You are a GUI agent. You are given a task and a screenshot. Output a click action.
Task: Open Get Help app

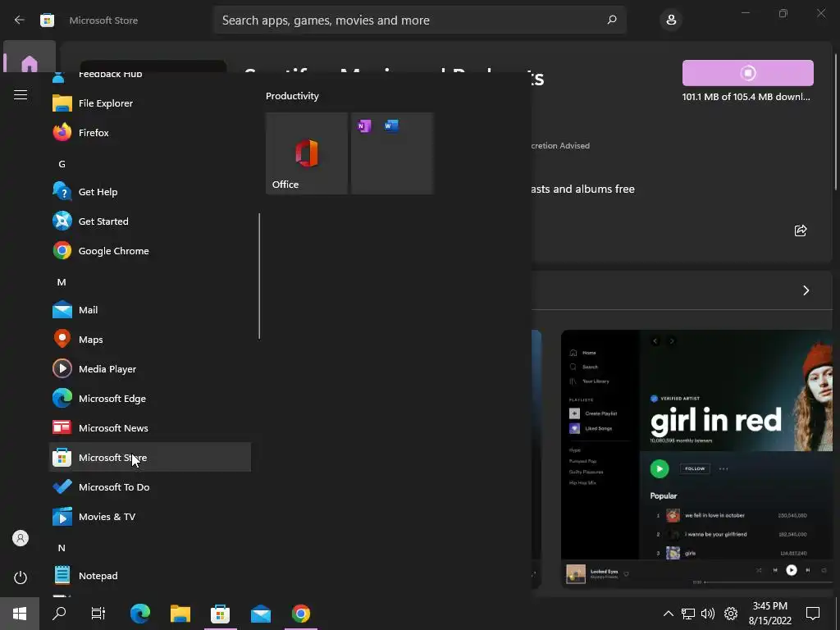pos(150,192)
